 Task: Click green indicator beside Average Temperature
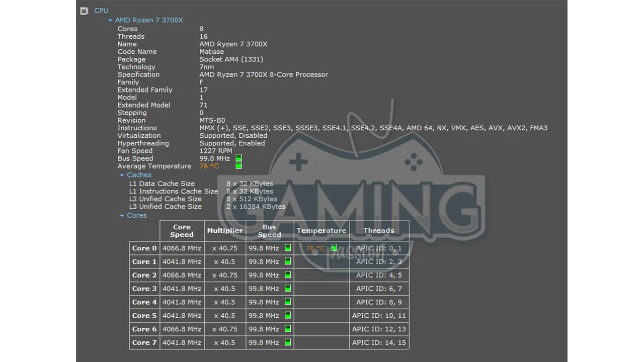point(238,166)
